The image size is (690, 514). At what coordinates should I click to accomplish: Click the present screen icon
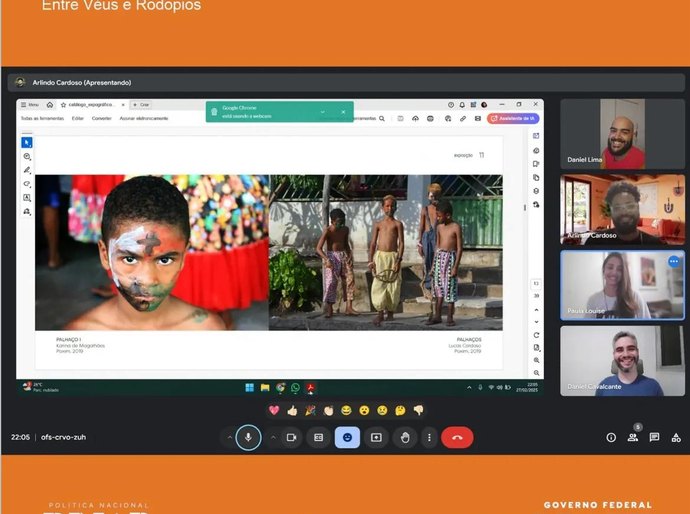376,437
